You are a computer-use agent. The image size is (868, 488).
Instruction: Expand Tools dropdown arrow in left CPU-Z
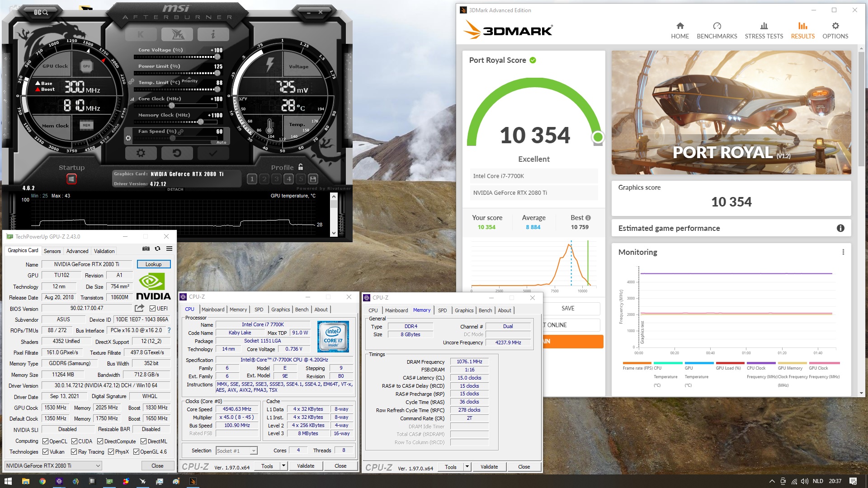click(284, 466)
